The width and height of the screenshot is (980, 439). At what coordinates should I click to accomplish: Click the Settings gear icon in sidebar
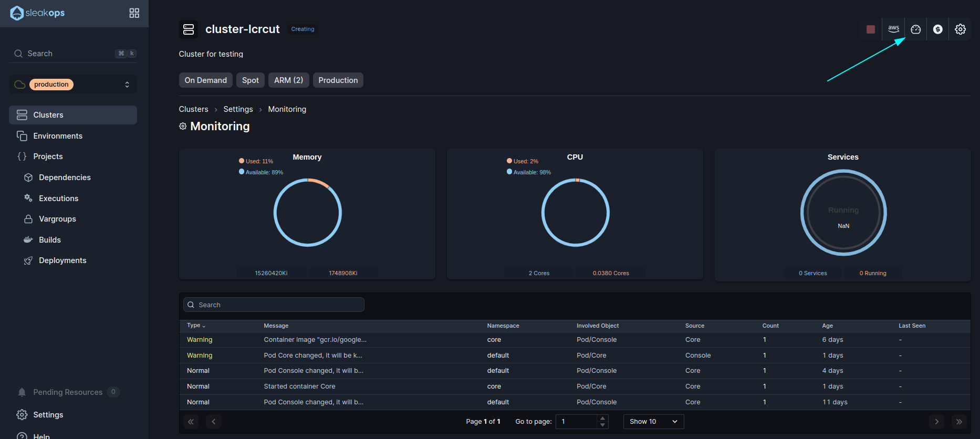pyautogui.click(x=22, y=415)
